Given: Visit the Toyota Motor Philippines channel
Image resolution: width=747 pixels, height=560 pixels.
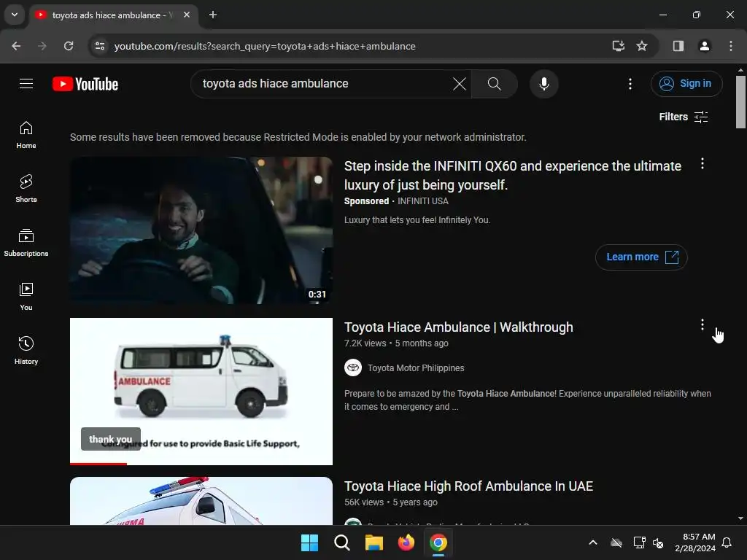Looking at the screenshot, I should pyautogui.click(x=415, y=368).
